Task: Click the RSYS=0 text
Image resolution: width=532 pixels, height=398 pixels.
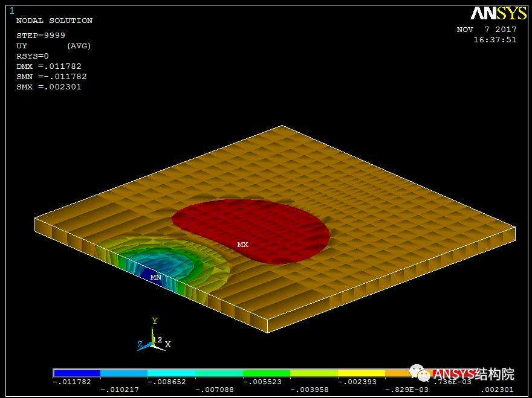Action: pos(33,56)
